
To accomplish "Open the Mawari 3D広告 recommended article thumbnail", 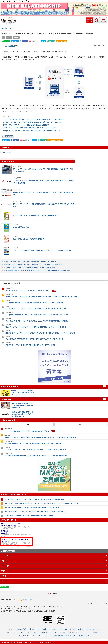I will (x=6, y=169).
